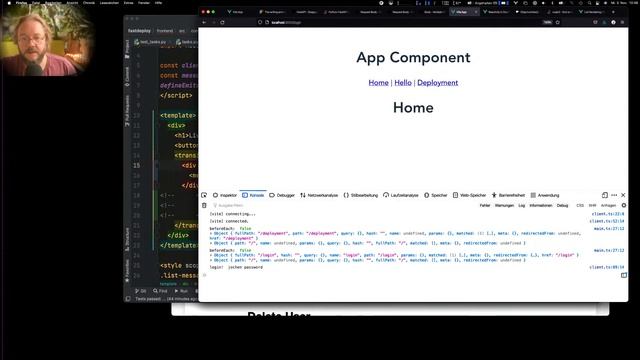The width and height of the screenshot is (640, 360).
Task: Open the Barrierefreiheit devtools tab
Action: 508,195
